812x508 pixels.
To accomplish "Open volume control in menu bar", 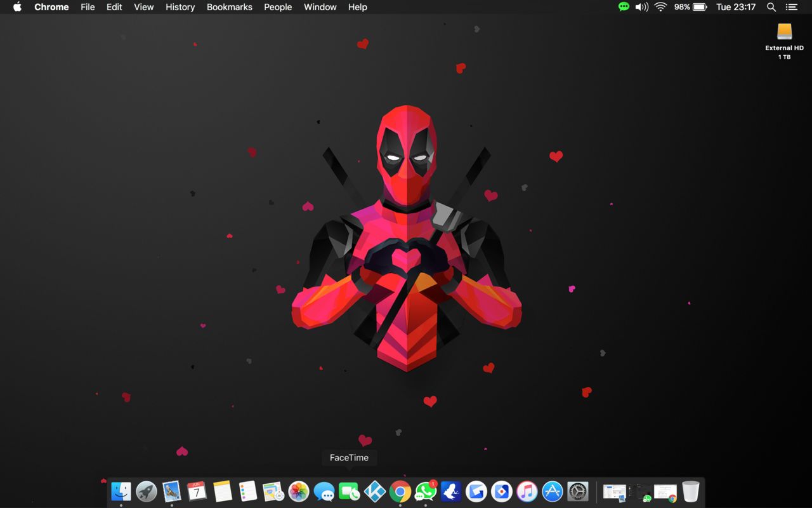I will click(x=642, y=7).
